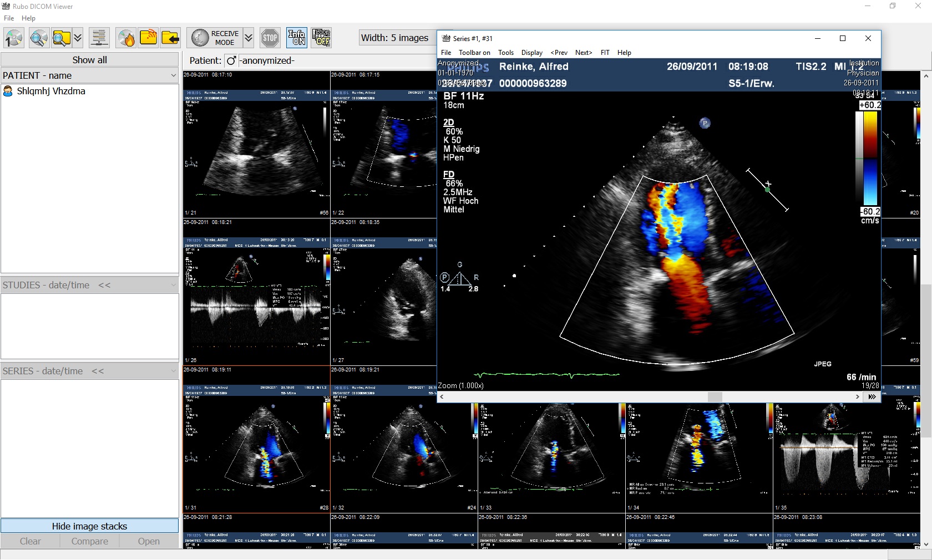
Task: Click main window vertical scrollbar up arrow
Action: [x=926, y=75]
